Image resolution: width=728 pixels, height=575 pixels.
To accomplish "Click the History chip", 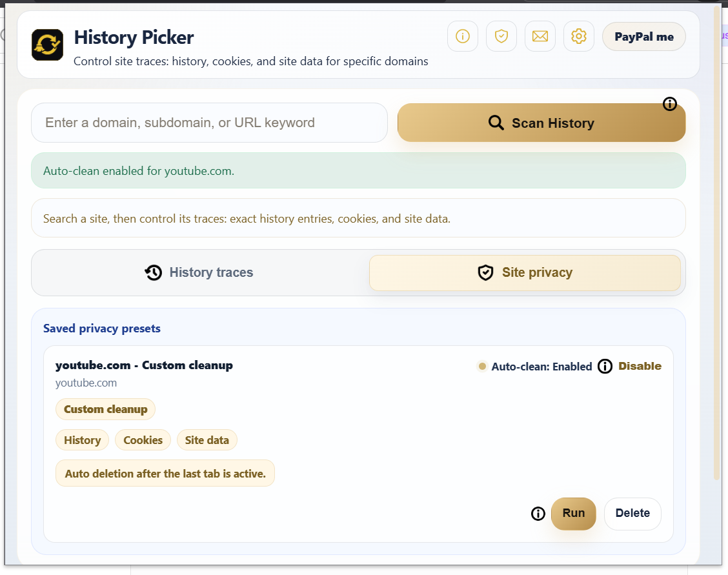I will (x=82, y=440).
